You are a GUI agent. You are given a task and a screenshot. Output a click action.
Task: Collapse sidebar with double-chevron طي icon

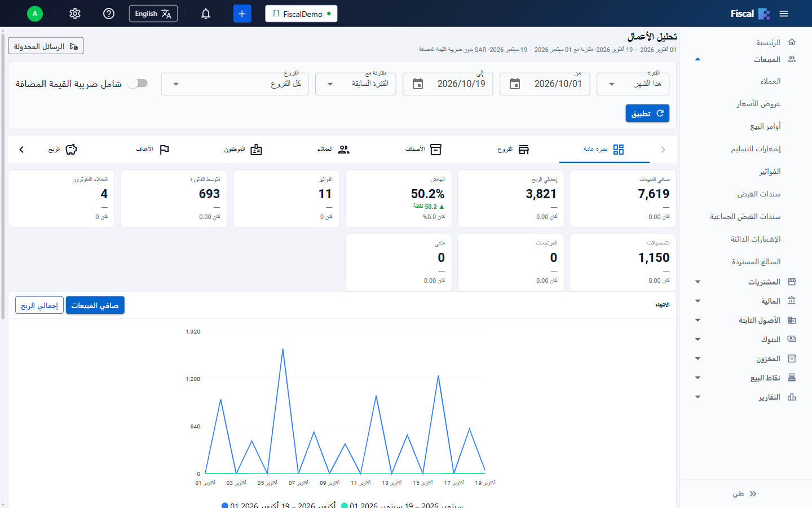(753, 494)
